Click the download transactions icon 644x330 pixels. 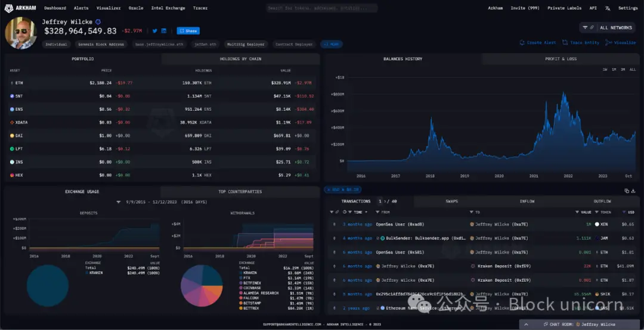pos(633,191)
